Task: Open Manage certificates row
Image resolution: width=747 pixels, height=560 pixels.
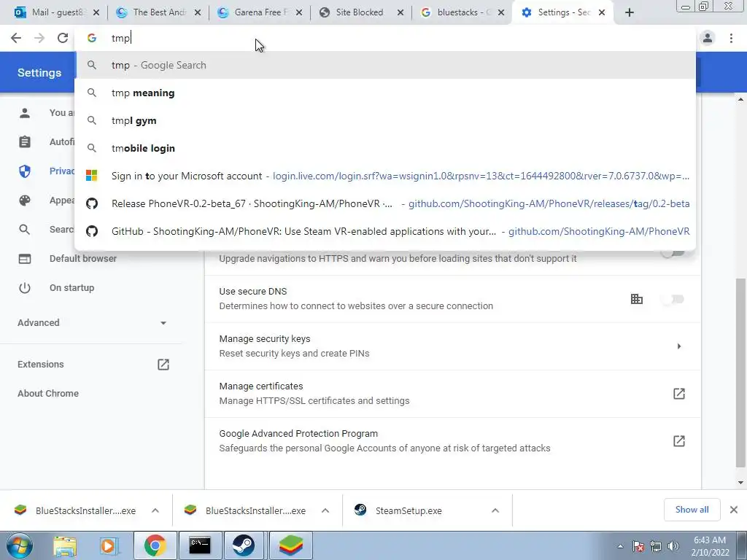Action: point(452,394)
